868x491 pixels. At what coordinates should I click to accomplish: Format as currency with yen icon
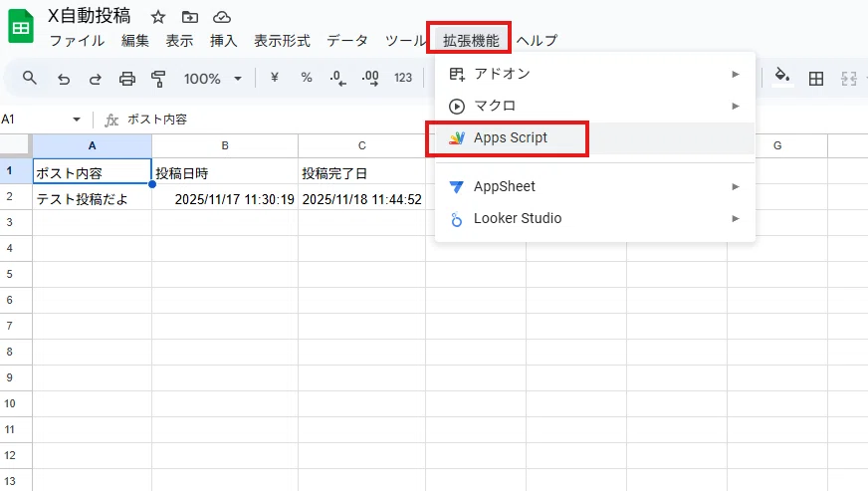click(x=274, y=78)
